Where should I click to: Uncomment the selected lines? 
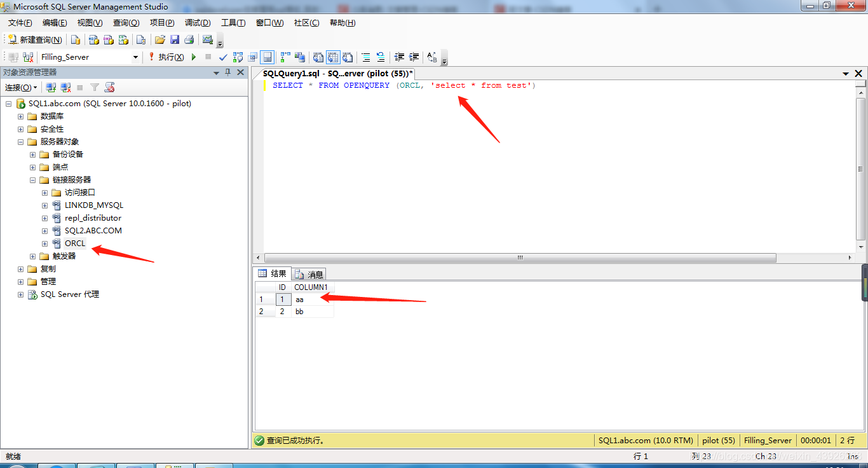pyautogui.click(x=381, y=57)
